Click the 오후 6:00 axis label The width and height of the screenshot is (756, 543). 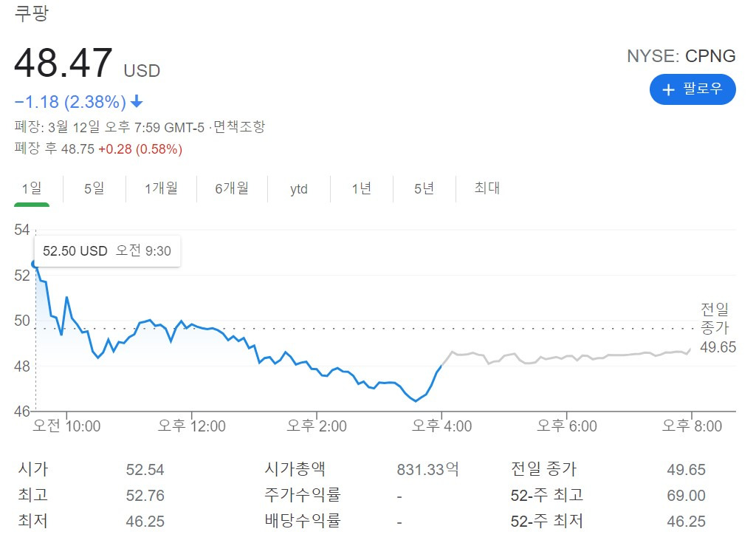click(x=567, y=426)
